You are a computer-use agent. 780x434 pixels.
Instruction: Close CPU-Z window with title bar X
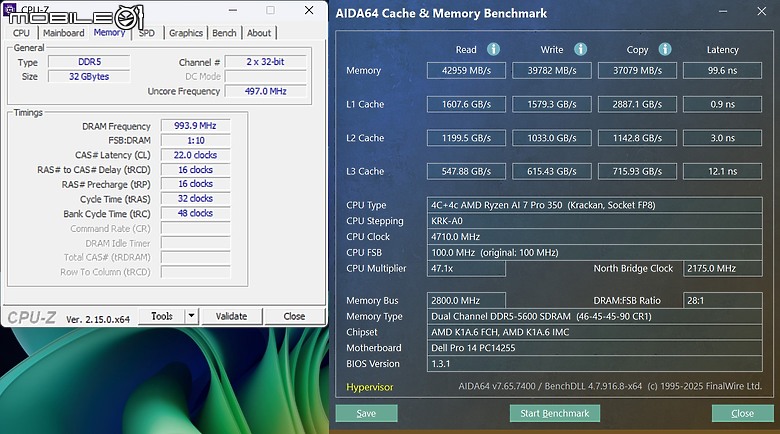[x=309, y=10]
